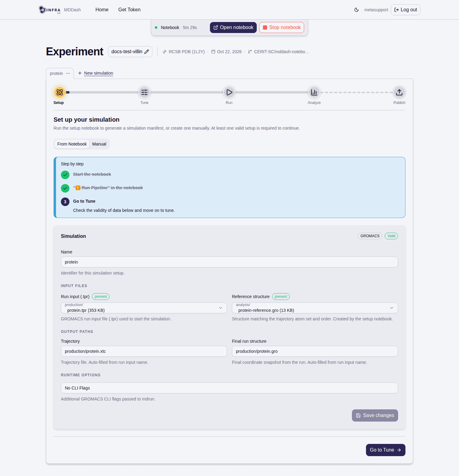This screenshot has width=459, height=476.
Task: Click the Trajectory path input field
Action: coord(144,351)
